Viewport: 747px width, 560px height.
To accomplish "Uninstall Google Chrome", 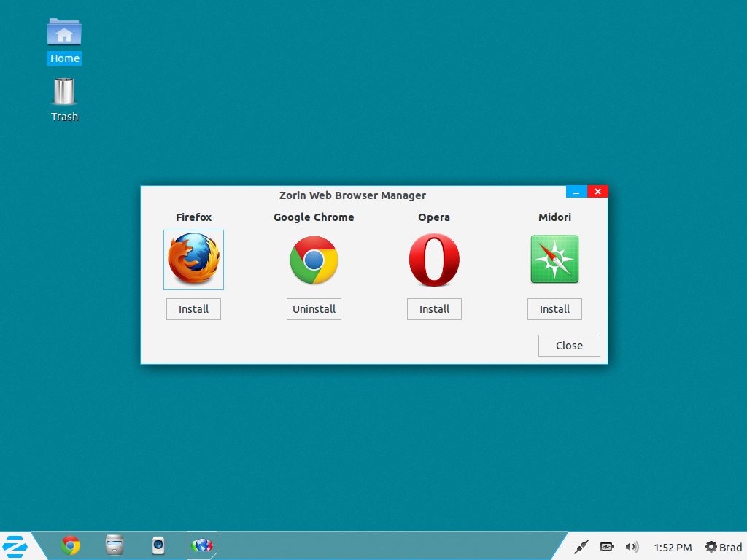I will pos(314,309).
